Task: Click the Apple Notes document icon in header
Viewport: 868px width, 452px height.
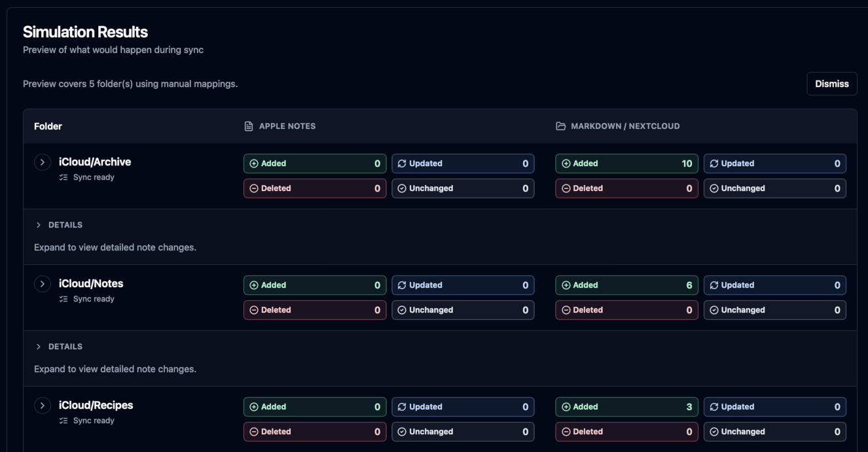Action: tap(249, 126)
